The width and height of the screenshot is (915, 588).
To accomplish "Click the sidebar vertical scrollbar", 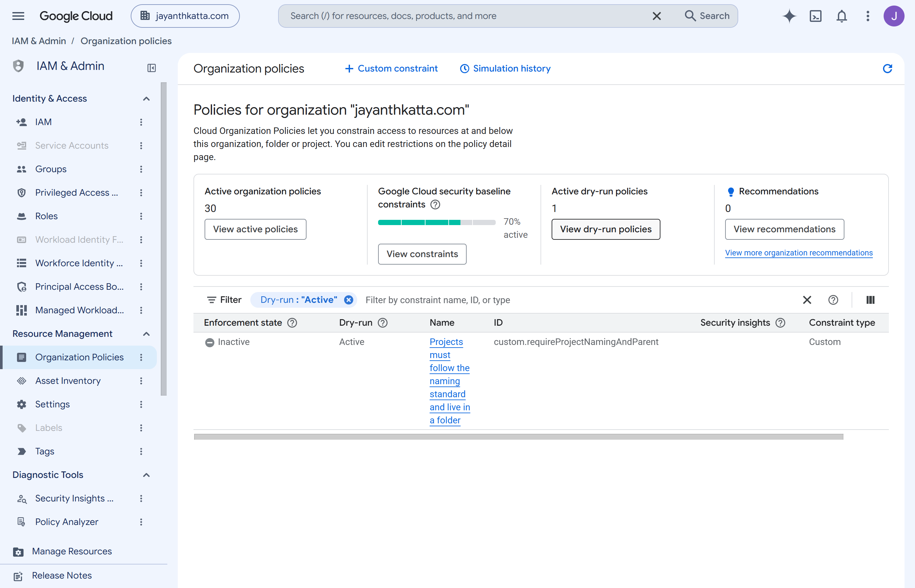I will tap(164, 239).
